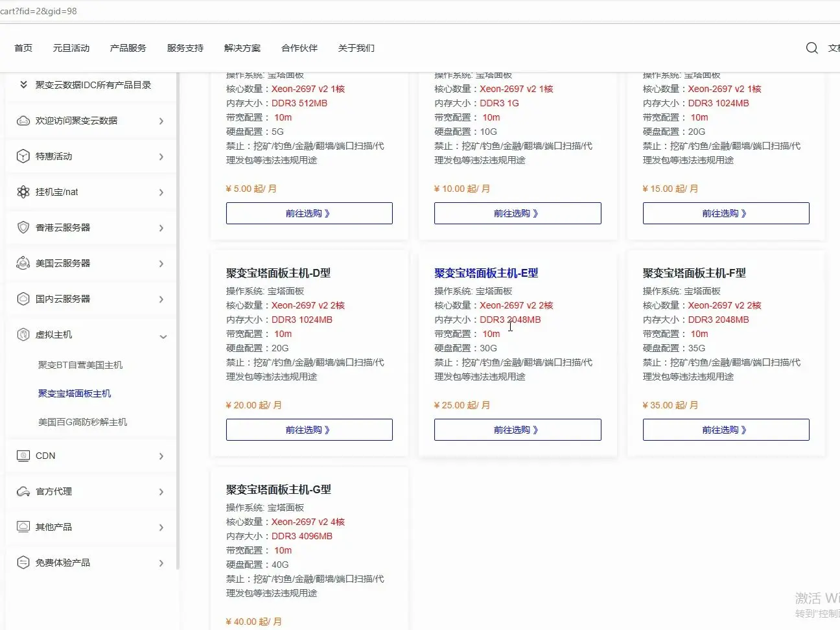Viewport: 840px width, 630px height.
Task: Click the cloud icon beside 官方代理
Action: tap(23, 491)
